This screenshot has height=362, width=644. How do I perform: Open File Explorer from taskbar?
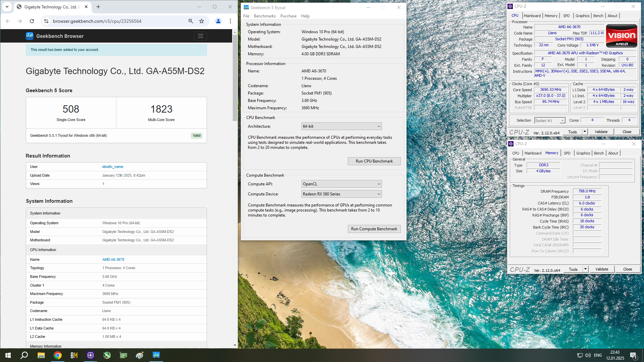click(41, 355)
